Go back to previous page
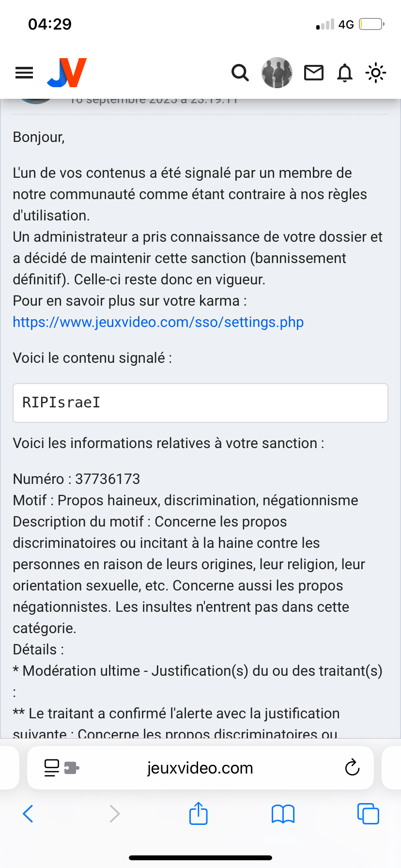The width and height of the screenshot is (401, 868). pos(28,814)
